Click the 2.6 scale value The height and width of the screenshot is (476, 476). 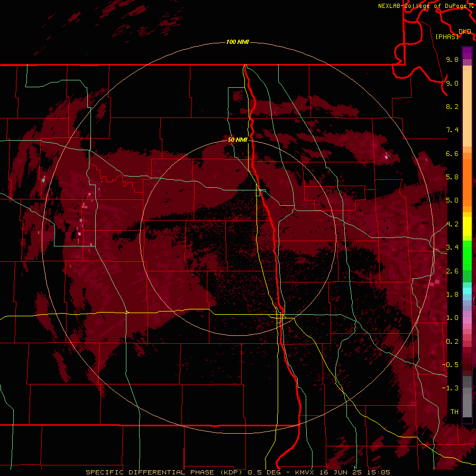[x=452, y=271]
